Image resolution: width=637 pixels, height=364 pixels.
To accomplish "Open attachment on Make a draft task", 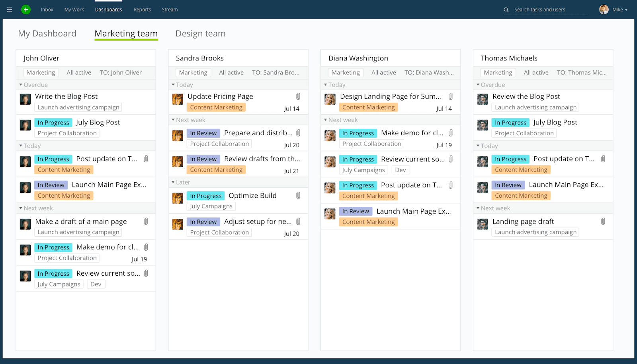I will pos(146,221).
